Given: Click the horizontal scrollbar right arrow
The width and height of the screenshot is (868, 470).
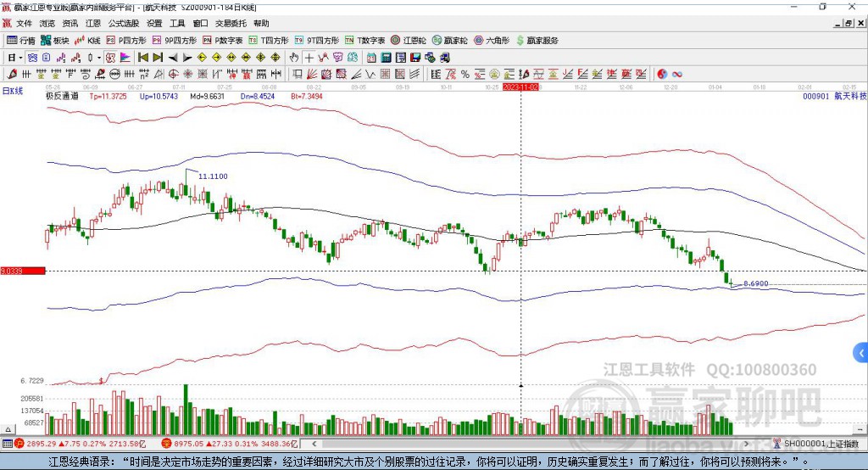Looking at the screenshot, I should (746, 444).
